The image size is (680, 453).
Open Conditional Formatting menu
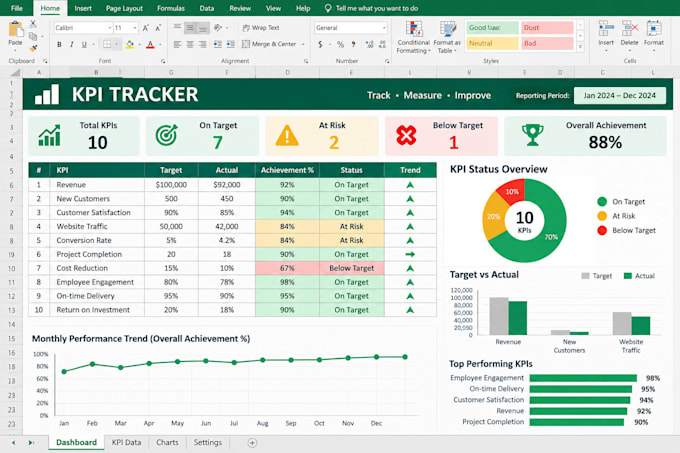(413, 37)
